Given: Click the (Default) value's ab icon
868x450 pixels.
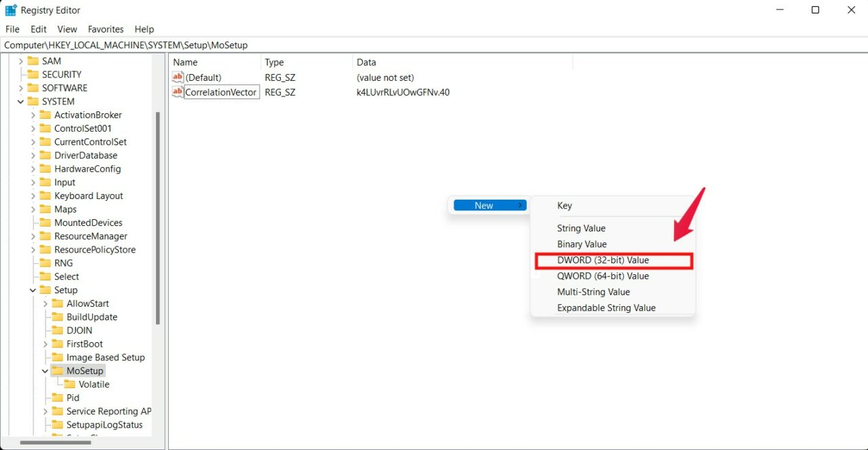Looking at the screenshot, I should tap(178, 77).
